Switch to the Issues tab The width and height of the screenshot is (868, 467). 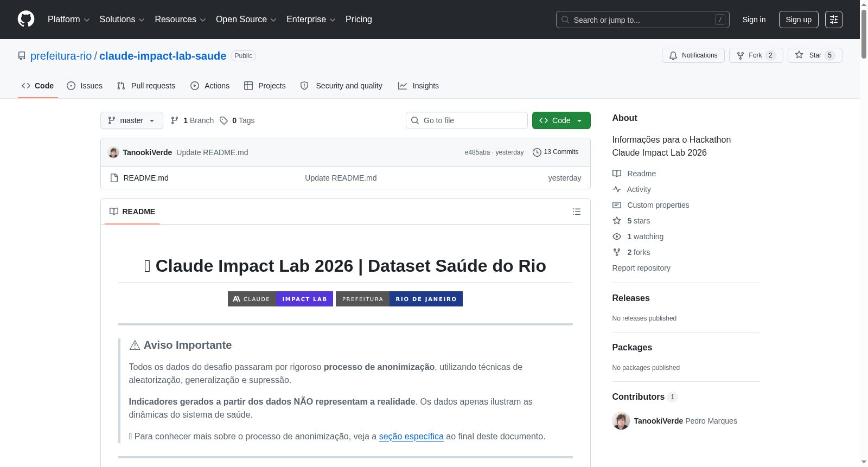click(85, 86)
